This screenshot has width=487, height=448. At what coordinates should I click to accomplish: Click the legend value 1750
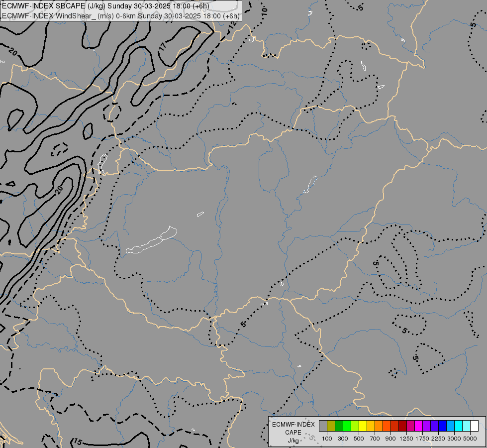tap(422, 439)
